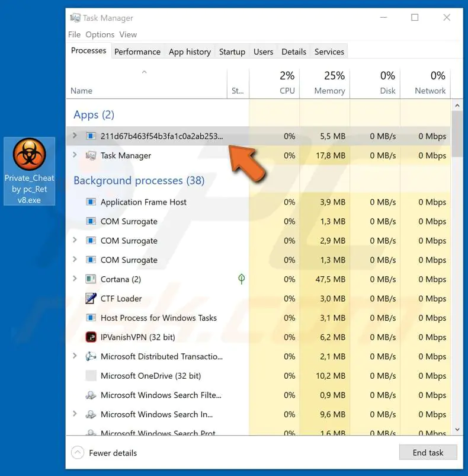Expand the Microsoft Windows Search Indexer row
468x476 pixels.
coord(75,414)
